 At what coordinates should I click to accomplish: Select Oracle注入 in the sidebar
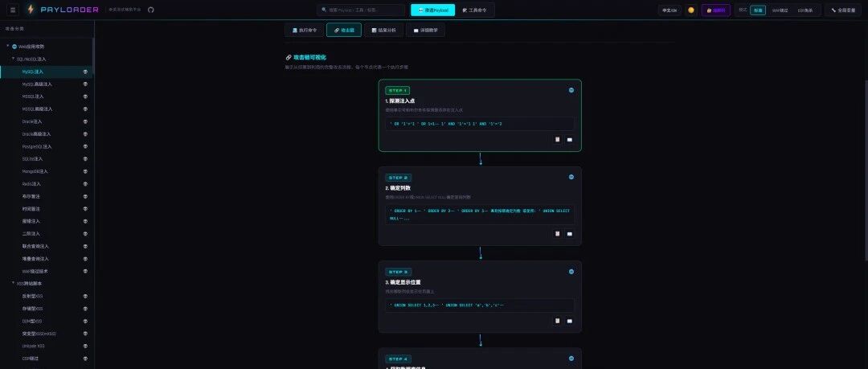coord(32,121)
